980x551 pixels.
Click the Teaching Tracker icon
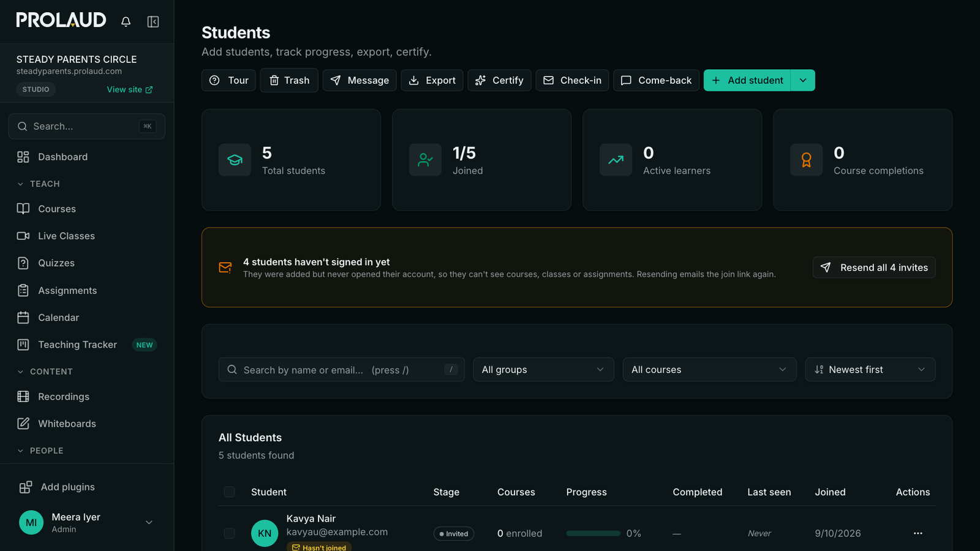[23, 345]
